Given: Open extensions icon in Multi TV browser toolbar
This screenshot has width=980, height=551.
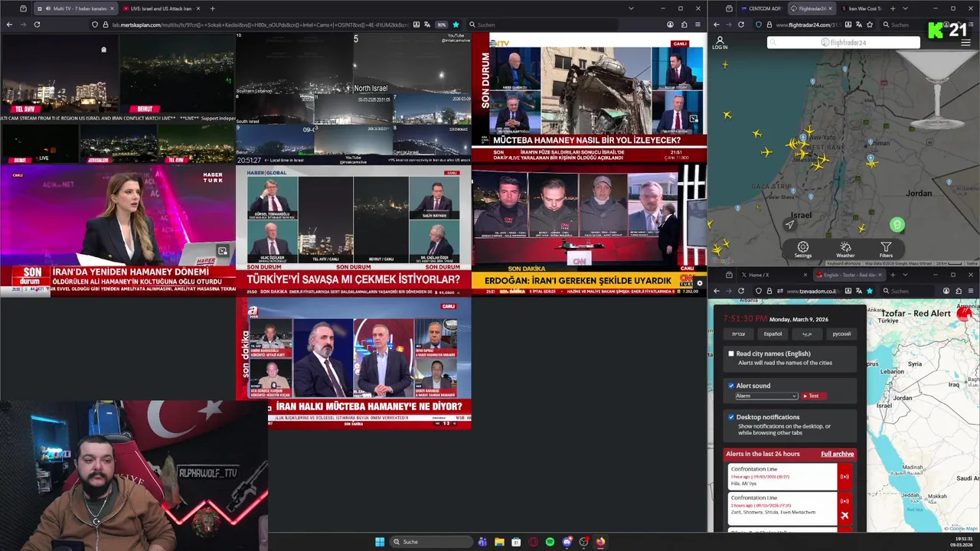Looking at the screenshot, I should [684, 24].
